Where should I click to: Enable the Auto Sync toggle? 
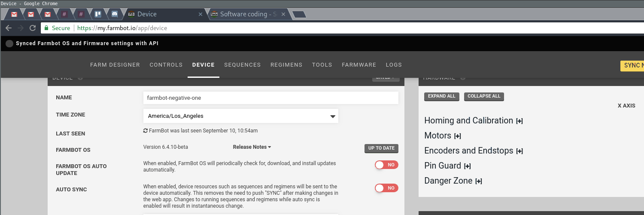coord(386,188)
